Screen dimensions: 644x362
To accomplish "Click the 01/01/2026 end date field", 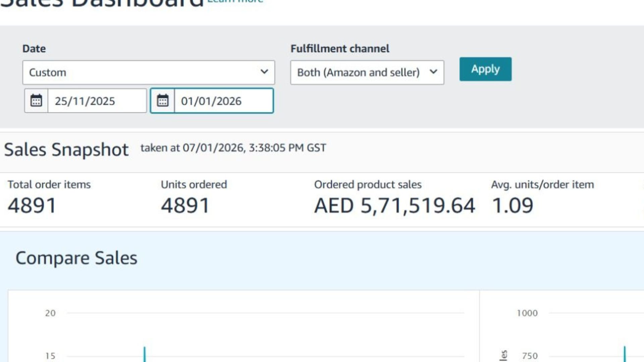I will pyautogui.click(x=224, y=101).
